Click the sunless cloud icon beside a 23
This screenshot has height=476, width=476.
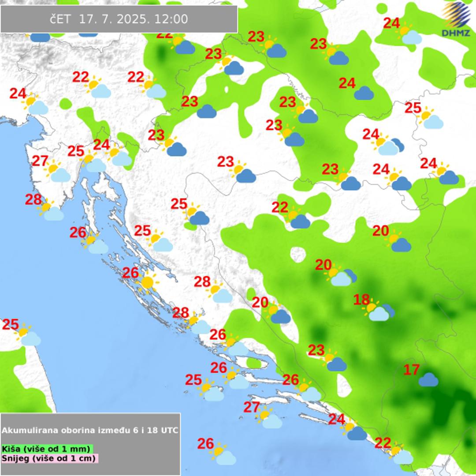coord(206,111)
